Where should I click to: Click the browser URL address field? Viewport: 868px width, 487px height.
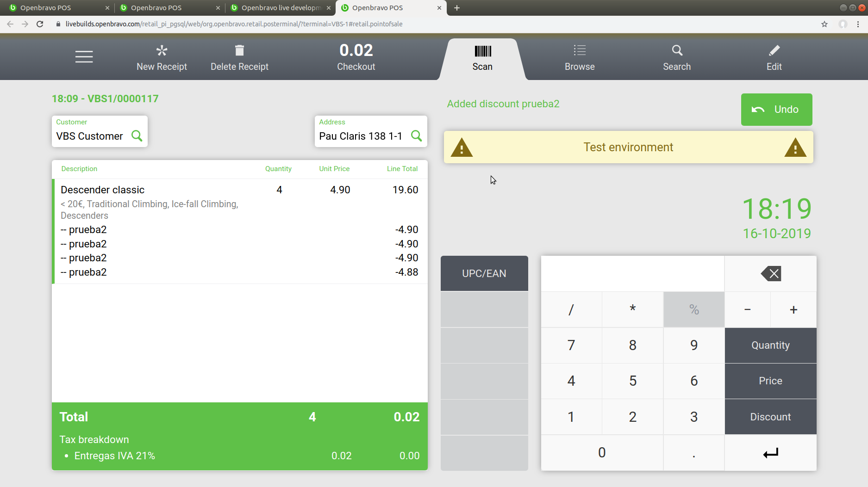(x=435, y=24)
